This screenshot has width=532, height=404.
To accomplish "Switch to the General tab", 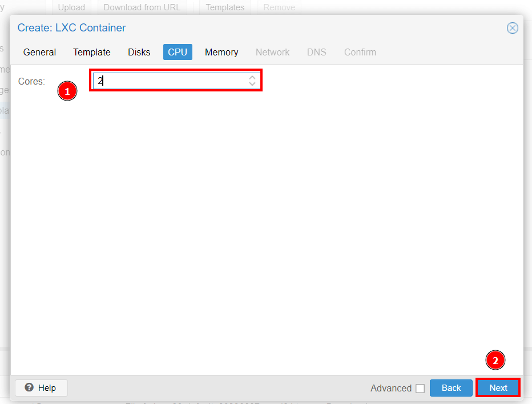I will click(x=39, y=52).
